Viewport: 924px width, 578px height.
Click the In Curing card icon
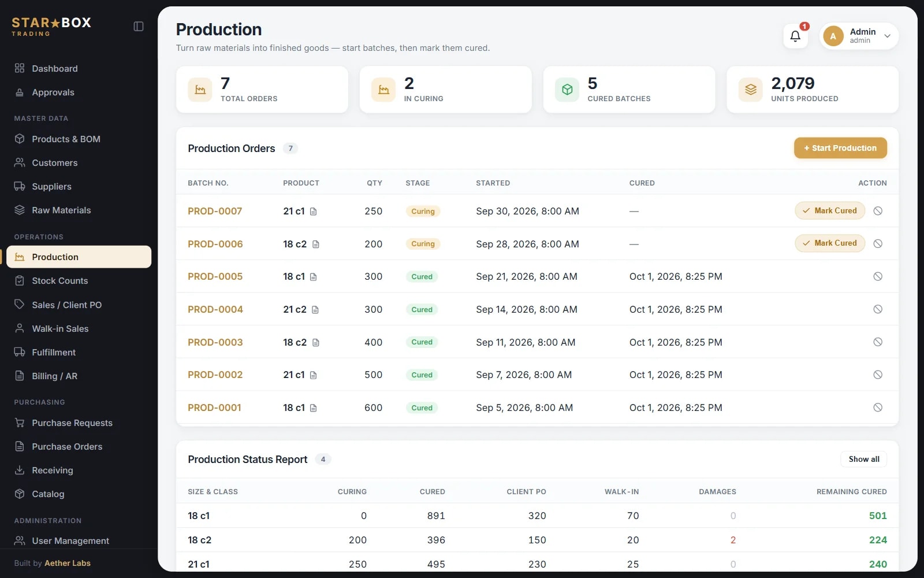pyautogui.click(x=383, y=90)
